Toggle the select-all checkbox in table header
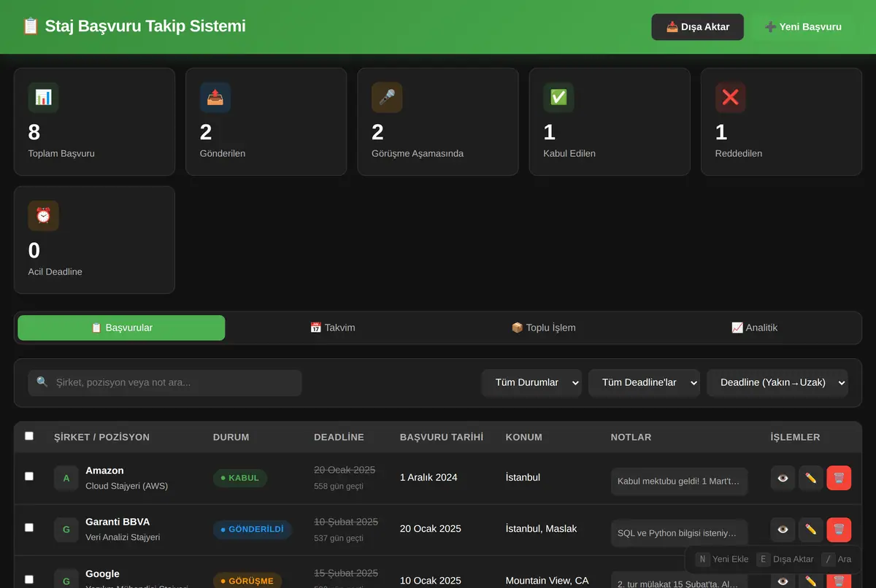Screen dimensions: 876x588 29,436
